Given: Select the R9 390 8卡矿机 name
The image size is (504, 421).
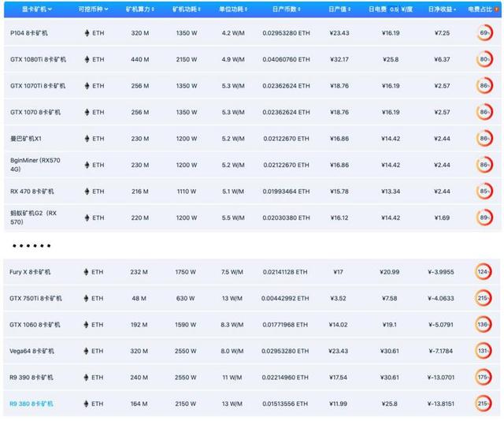Looking at the screenshot, I should (x=31, y=377).
